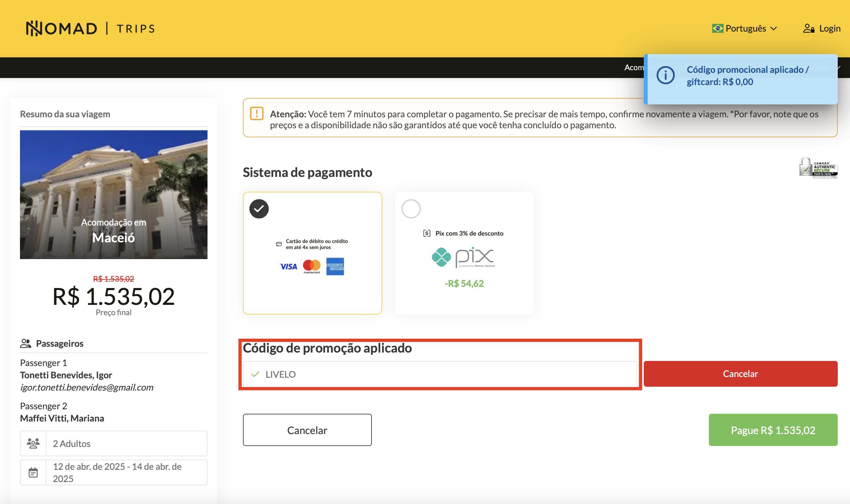Click Pague R$ 1.535,02 button
Viewport: 850px width, 504px height.
[x=773, y=430]
